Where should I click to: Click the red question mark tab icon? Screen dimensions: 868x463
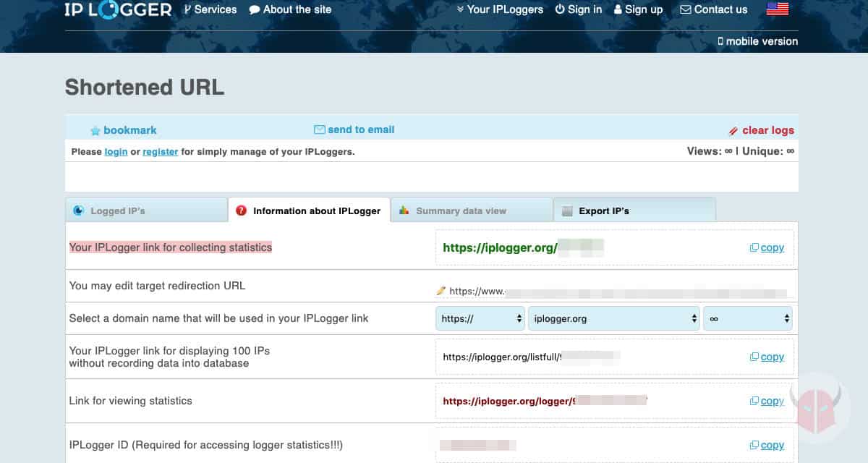tap(242, 211)
